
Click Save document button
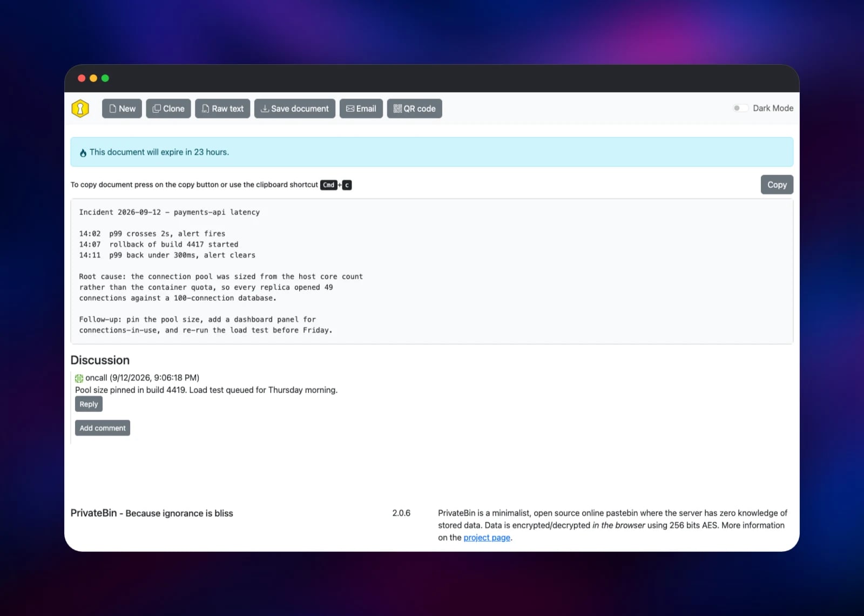(x=295, y=109)
